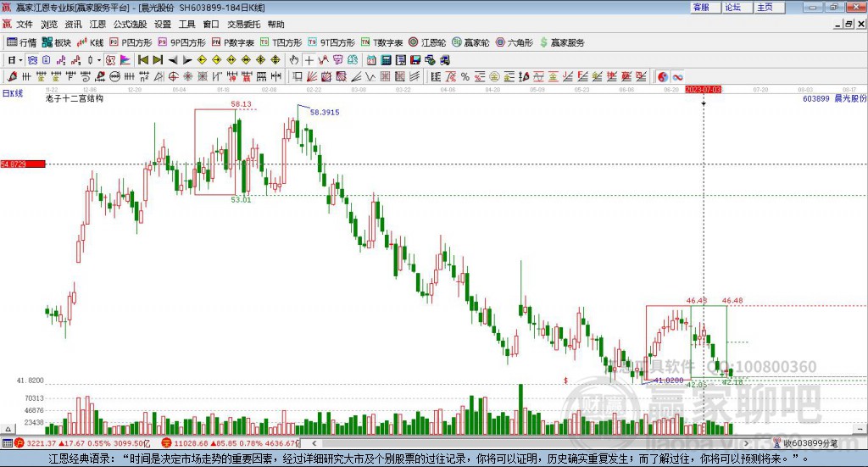Open the 公式选股 menu
This screenshot has height=467, width=868.
tap(130, 25)
